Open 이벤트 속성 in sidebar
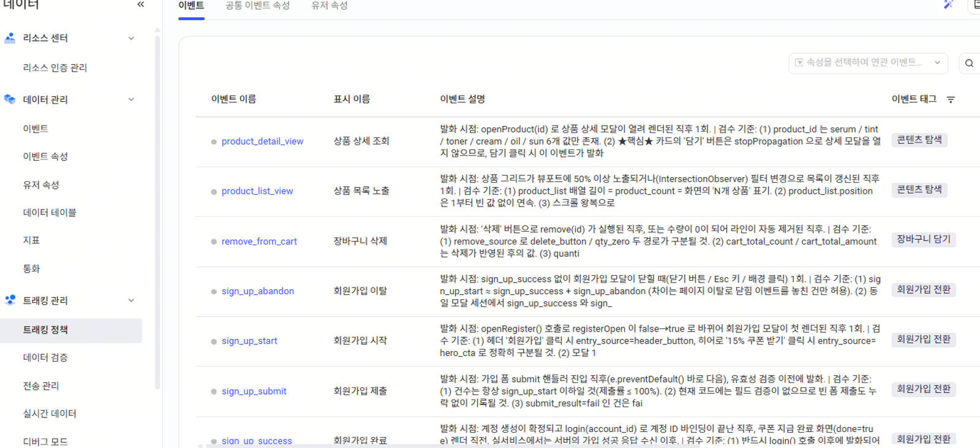The width and height of the screenshot is (980, 448). tap(45, 156)
